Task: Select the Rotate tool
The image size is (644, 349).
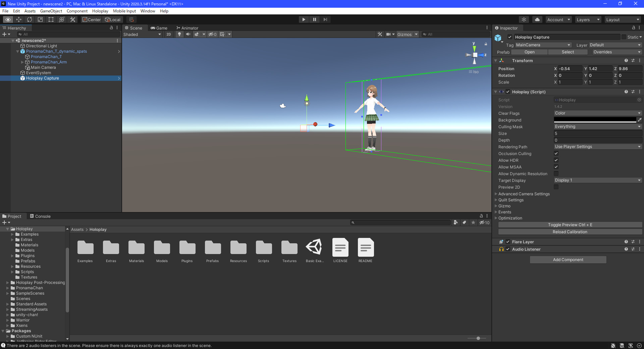Action: tap(30, 19)
